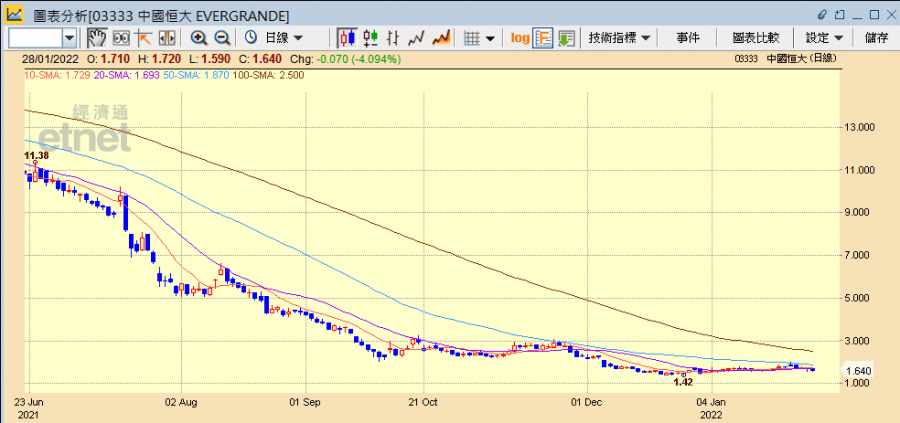
Task: Click the zoom in magnifier
Action: click(x=199, y=37)
